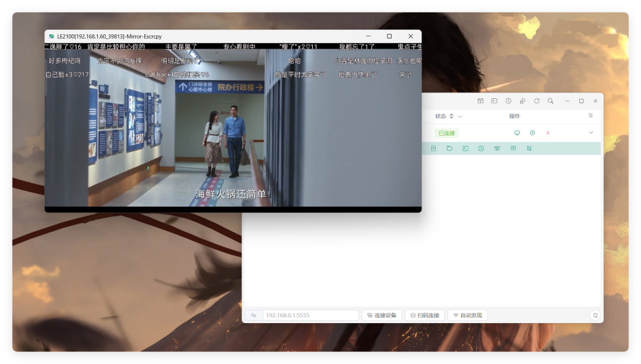Open the sliders icon beside the 操作 header
641x364 pixels.
point(591,116)
